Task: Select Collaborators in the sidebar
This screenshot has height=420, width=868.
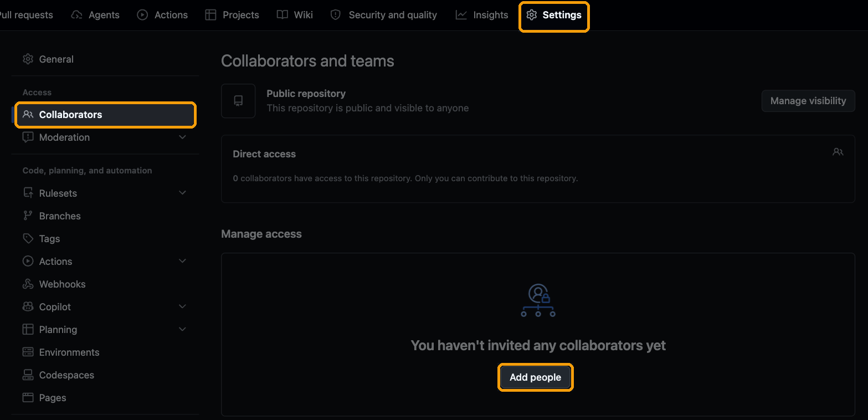Action: coord(105,115)
